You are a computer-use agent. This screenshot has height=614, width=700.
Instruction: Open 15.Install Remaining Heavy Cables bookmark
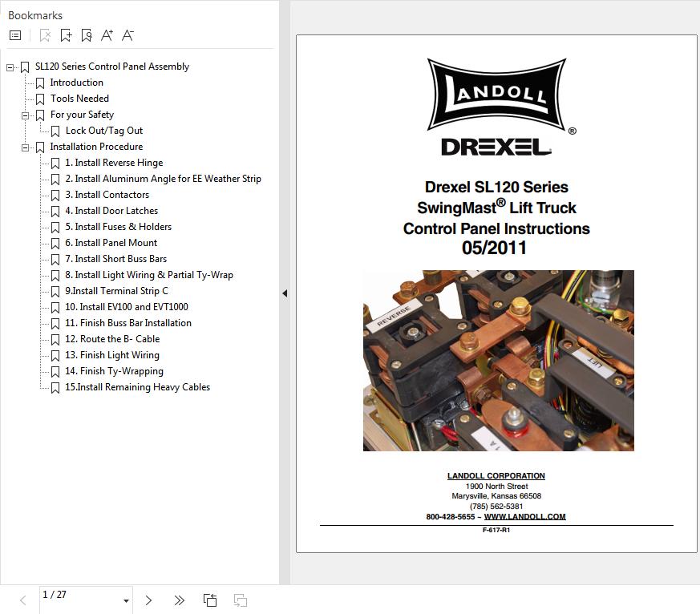point(137,388)
